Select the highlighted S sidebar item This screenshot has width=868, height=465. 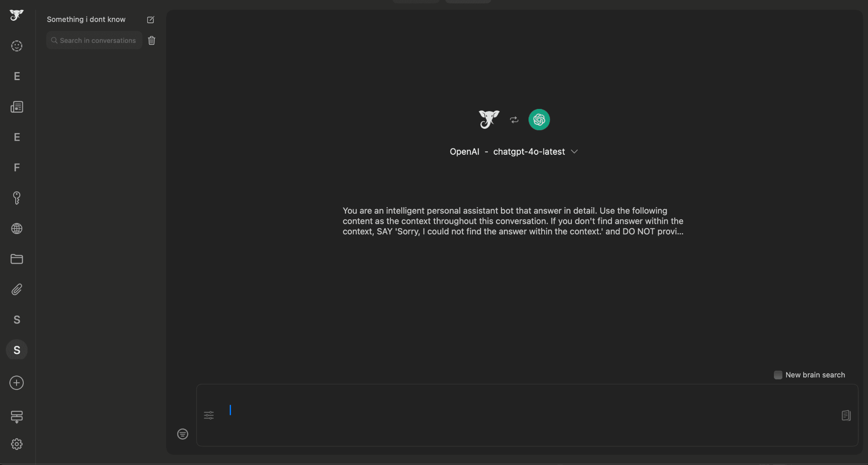click(17, 350)
